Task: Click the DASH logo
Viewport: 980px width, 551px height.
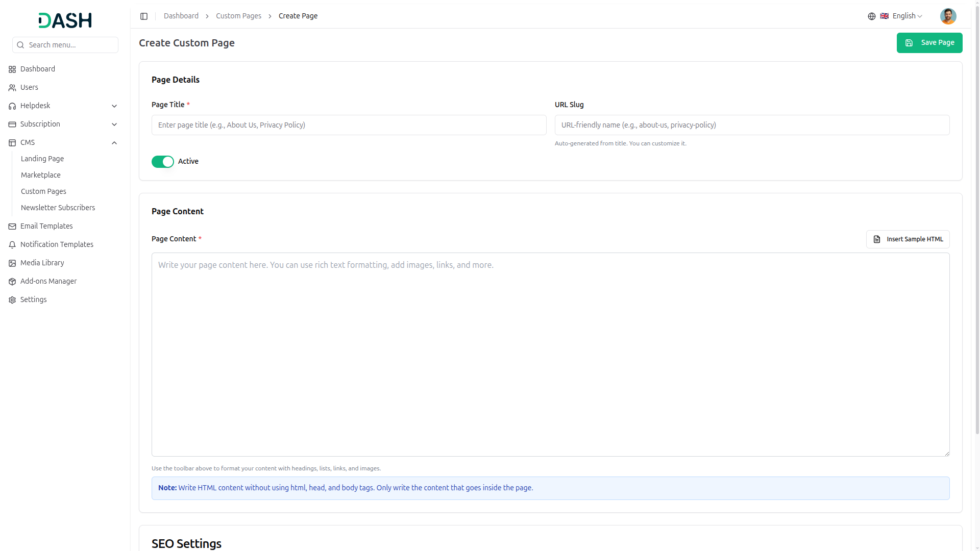Action: tap(65, 20)
